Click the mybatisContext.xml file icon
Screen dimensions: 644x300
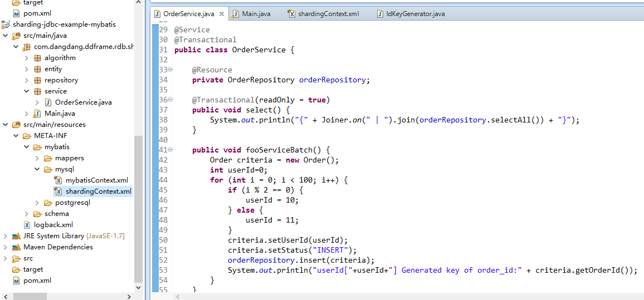tap(58, 180)
